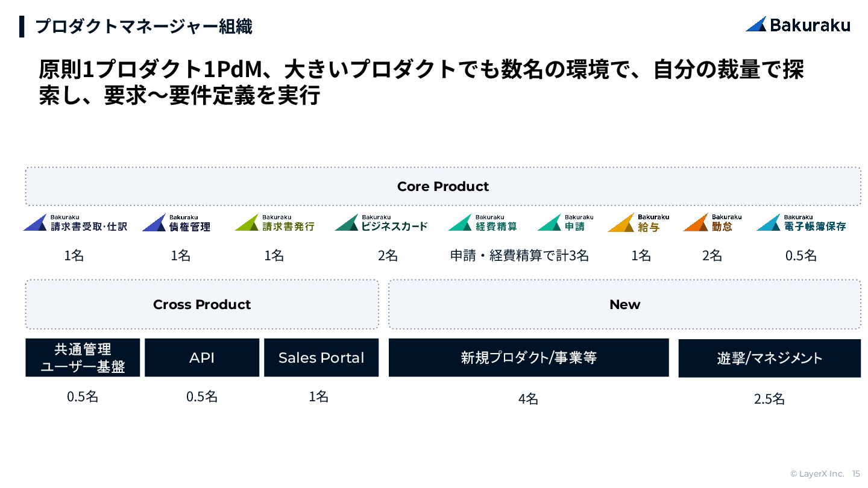
Task: Click the 申請・経費精算で計3名 label
Action: coord(519,255)
